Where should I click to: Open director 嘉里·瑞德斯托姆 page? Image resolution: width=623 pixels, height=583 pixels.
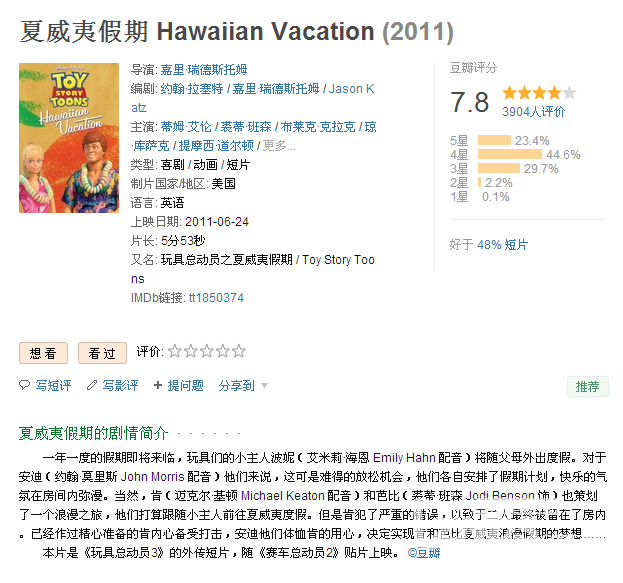tap(204, 70)
